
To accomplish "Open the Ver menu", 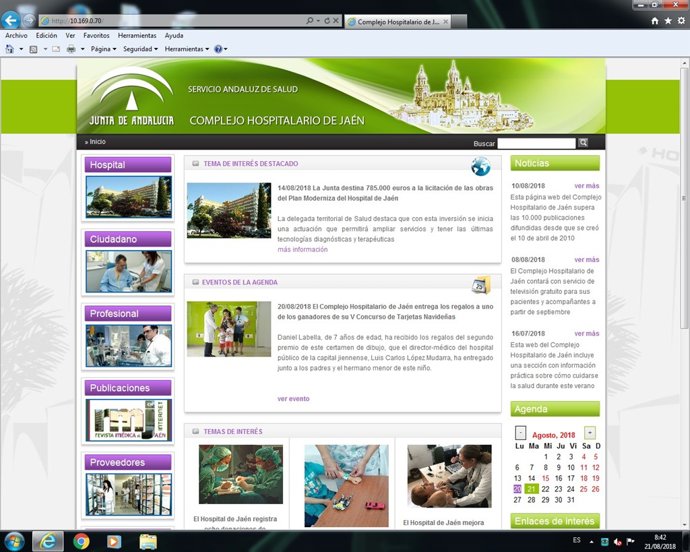I will pyautogui.click(x=70, y=36).
